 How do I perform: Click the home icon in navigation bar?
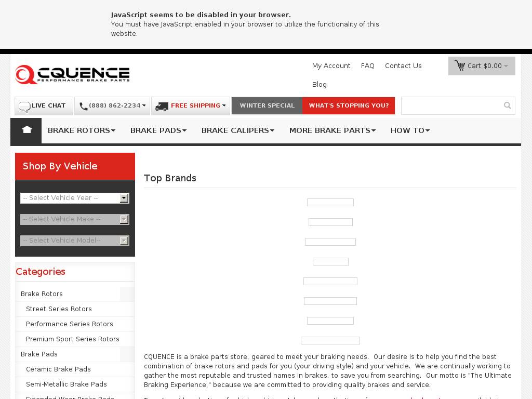point(26,130)
